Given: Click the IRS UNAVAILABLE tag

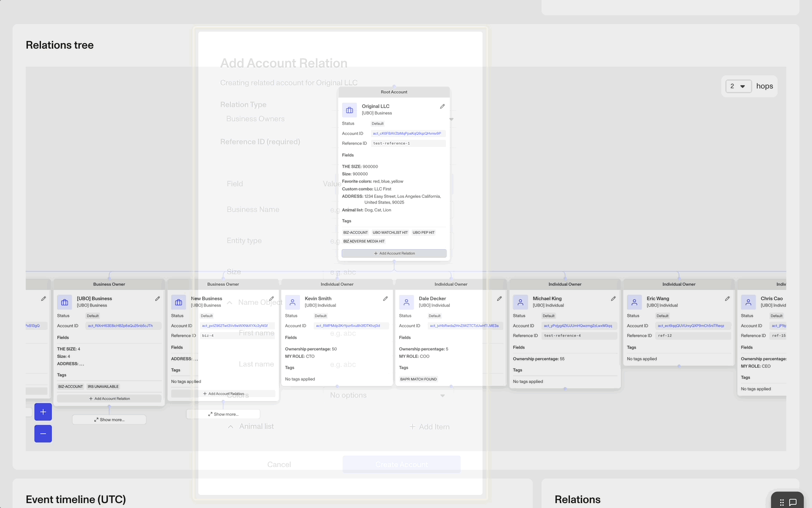Looking at the screenshot, I should (x=103, y=387).
